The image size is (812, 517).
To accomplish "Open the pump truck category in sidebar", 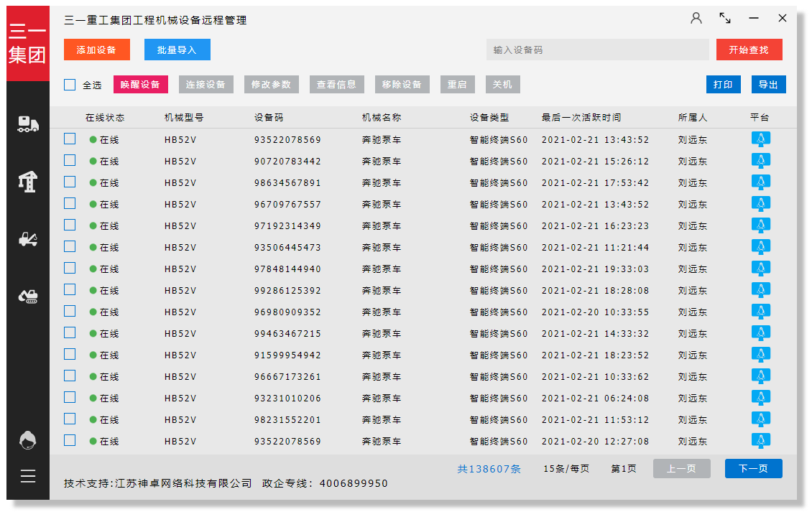I will click(28, 124).
